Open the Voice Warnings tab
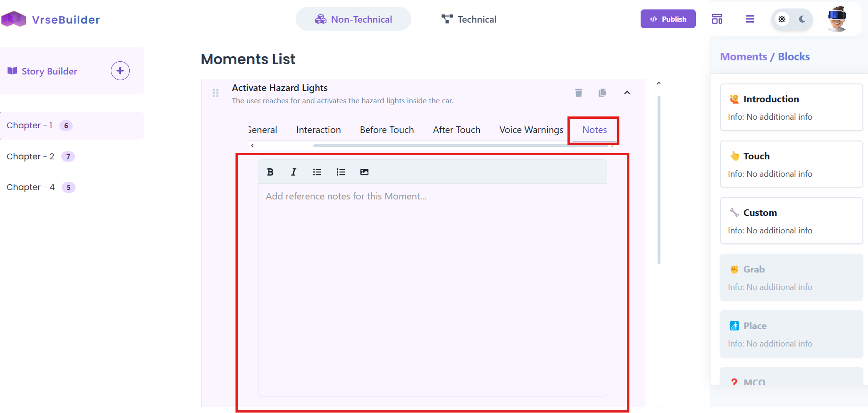 coord(531,130)
